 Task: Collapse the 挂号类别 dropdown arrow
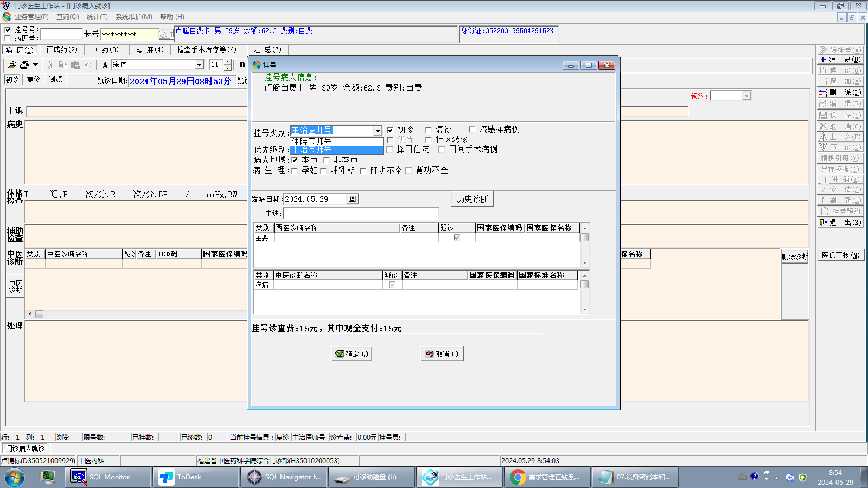[378, 131]
